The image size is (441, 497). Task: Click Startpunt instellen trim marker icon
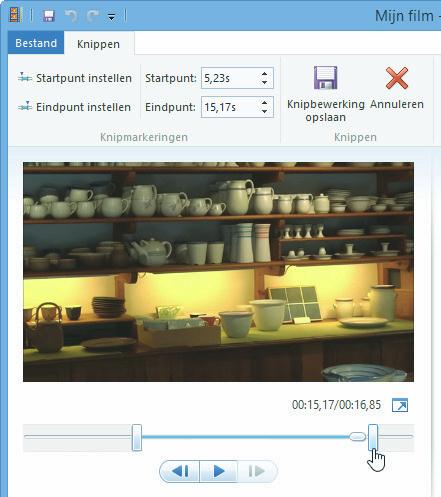25,77
